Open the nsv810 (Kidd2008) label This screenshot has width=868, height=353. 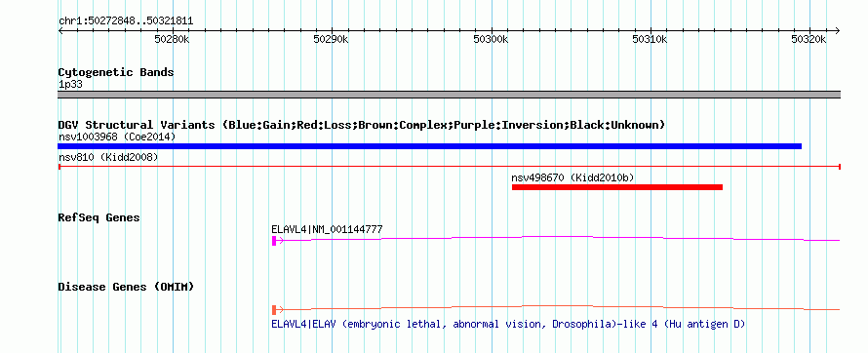point(108,157)
